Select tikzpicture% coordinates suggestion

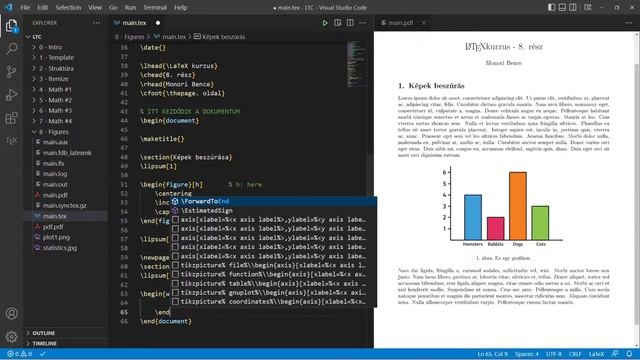(x=273, y=302)
